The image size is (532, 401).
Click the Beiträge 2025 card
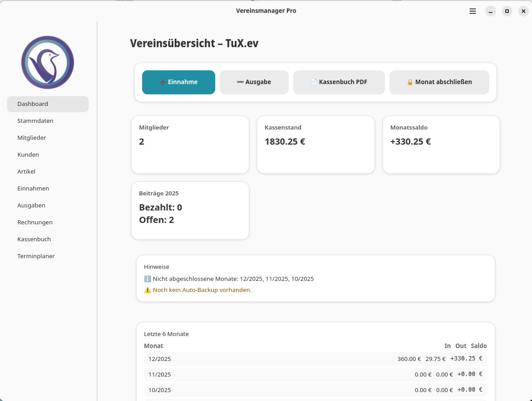point(190,210)
